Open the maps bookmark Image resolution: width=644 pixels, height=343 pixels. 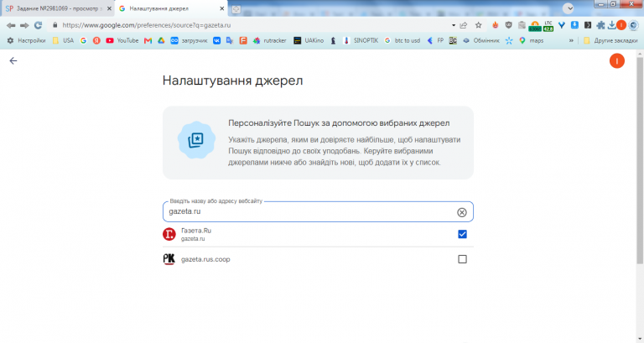[x=532, y=40]
